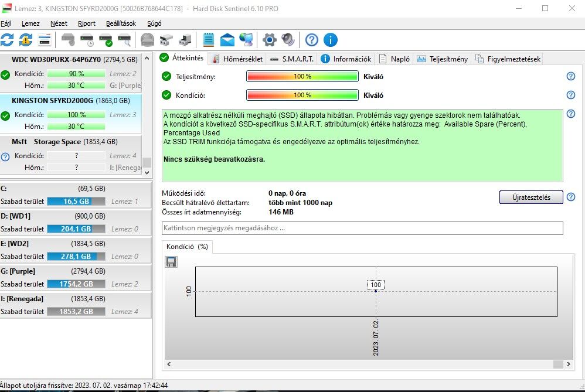Click the disk list scroll down arrow
The image size is (585, 392).
[147, 173]
